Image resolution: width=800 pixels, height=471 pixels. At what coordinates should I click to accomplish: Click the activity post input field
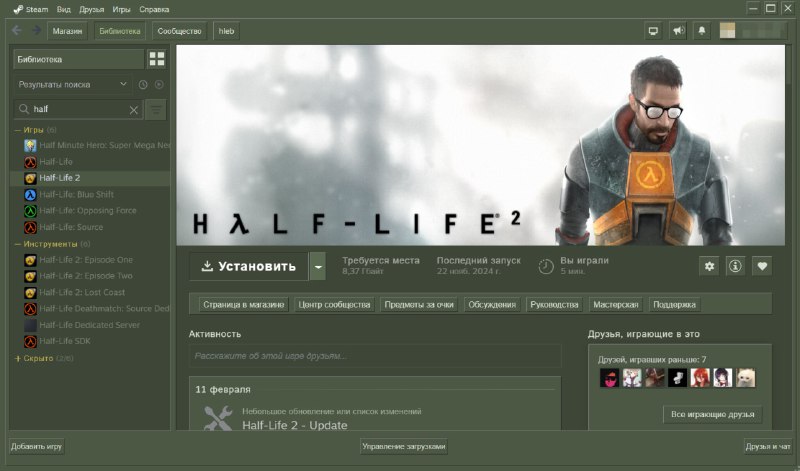click(x=375, y=356)
